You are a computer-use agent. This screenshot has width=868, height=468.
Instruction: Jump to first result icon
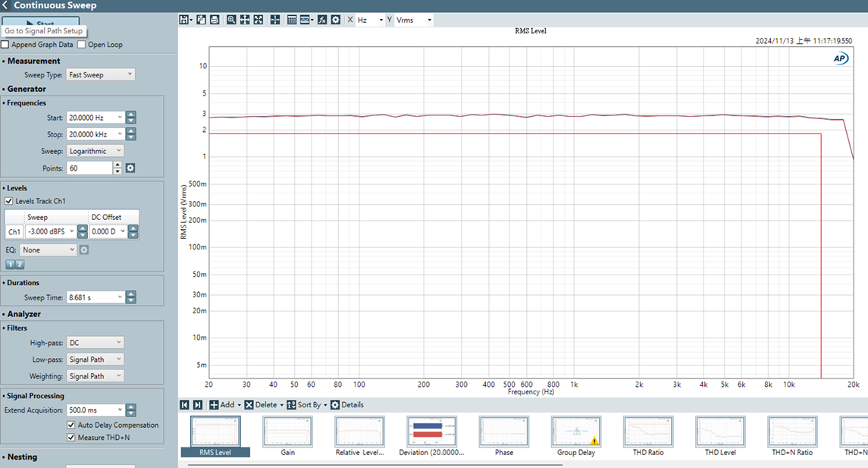184,405
